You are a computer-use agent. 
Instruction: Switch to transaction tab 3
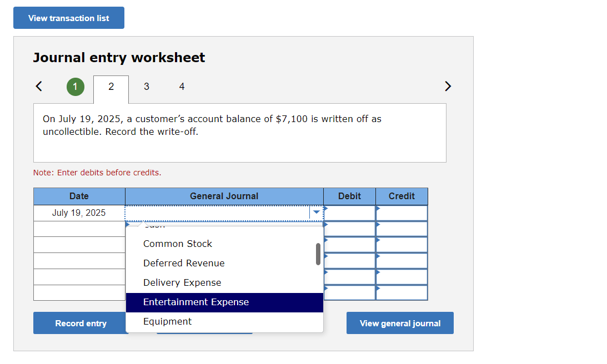click(146, 87)
